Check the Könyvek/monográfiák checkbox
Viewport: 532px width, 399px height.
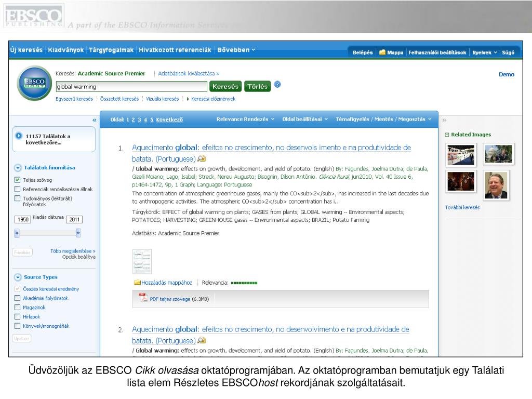click(x=18, y=326)
